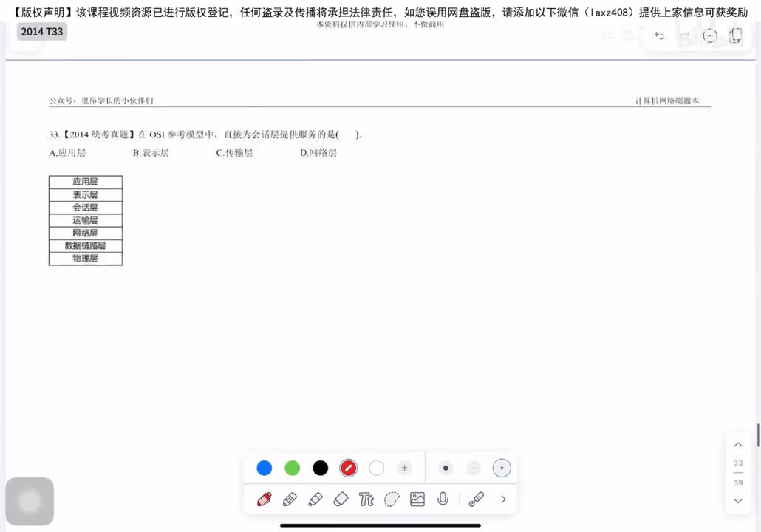Click the redo arrow icon
761x532 pixels.
[686, 35]
